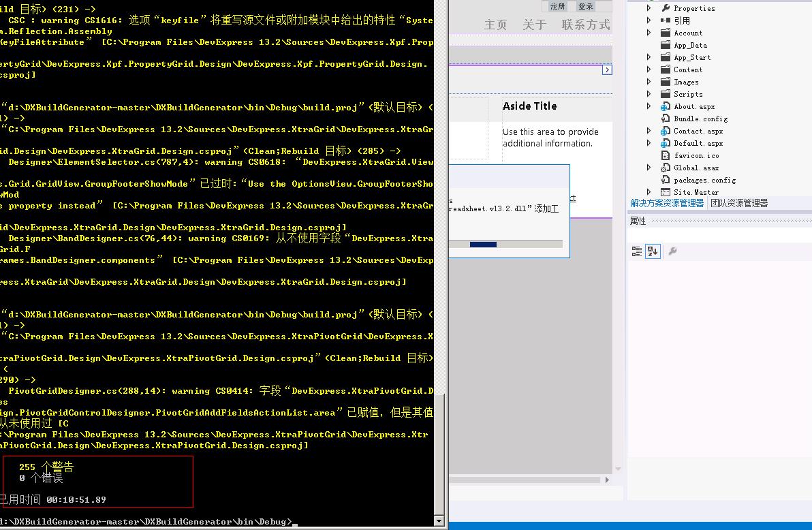Click the packages.config file icon

(666, 180)
